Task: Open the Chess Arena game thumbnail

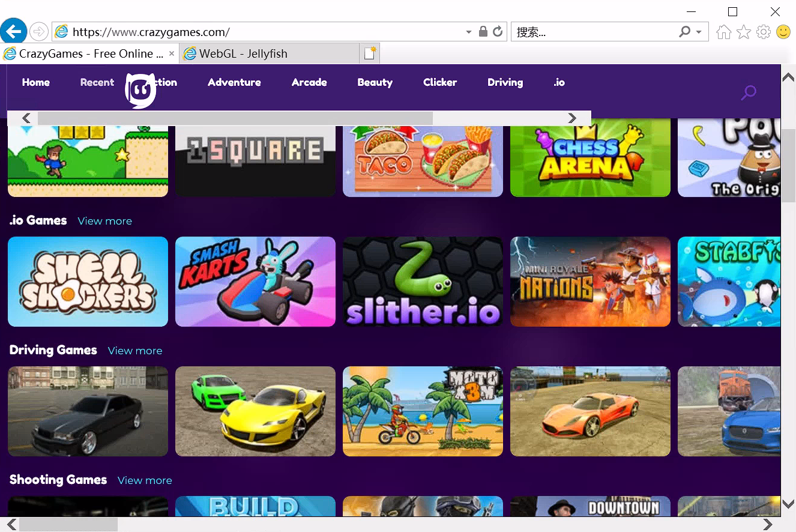Action: click(x=590, y=158)
